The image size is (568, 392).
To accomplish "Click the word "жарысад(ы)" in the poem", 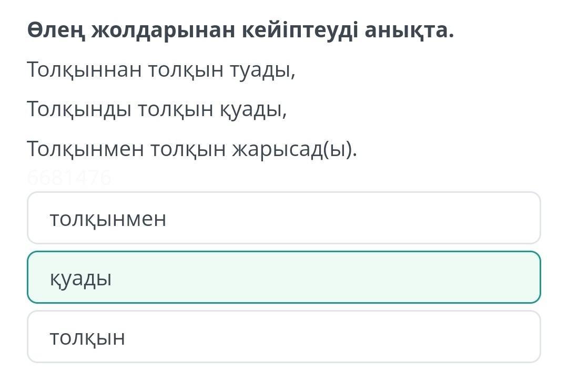I will pos(296,149).
